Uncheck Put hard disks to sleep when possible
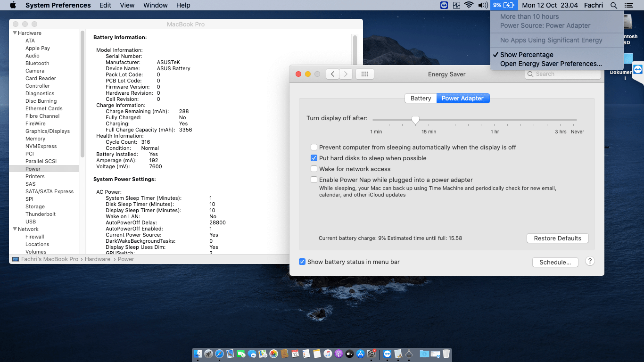The height and width of the screenshot is (362, 644). click(x=314, y=158)
